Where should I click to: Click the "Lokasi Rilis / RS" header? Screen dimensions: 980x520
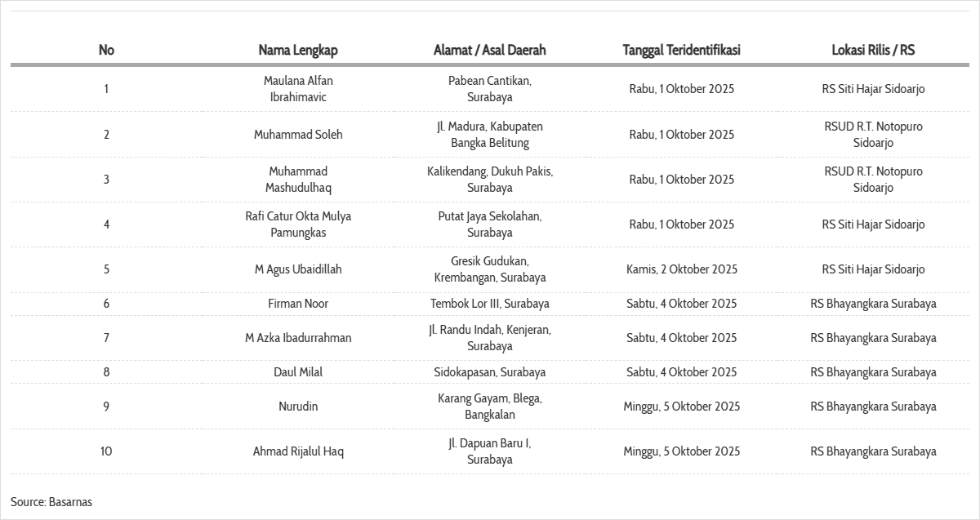click(873, 50)
